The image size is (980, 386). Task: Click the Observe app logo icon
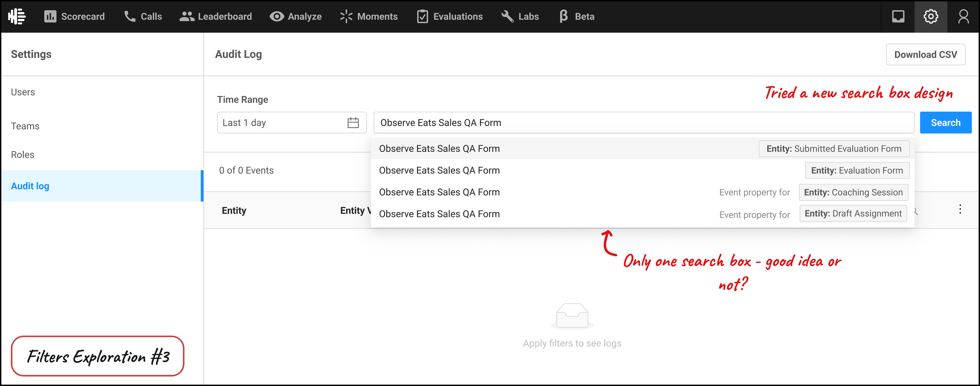coord(17,16)
